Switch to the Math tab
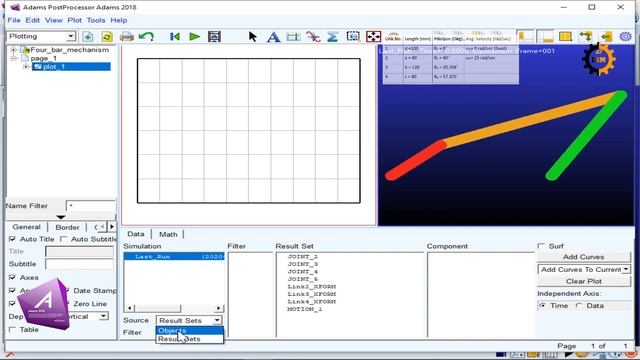Screen dimensions: 640x360 [x=168, y=234]
